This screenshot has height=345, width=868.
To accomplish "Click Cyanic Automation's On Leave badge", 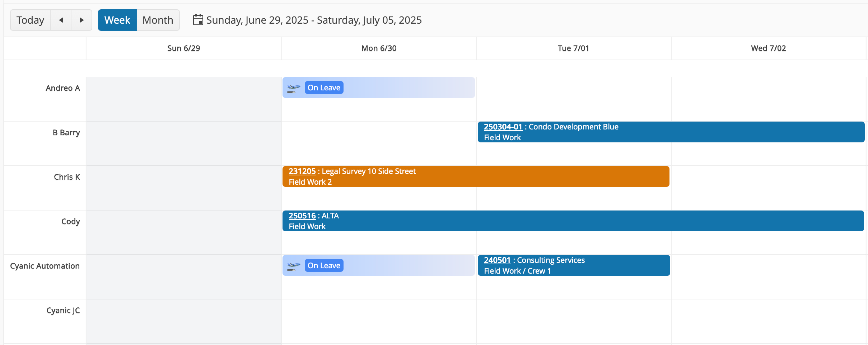I will [x=324, y=265].
